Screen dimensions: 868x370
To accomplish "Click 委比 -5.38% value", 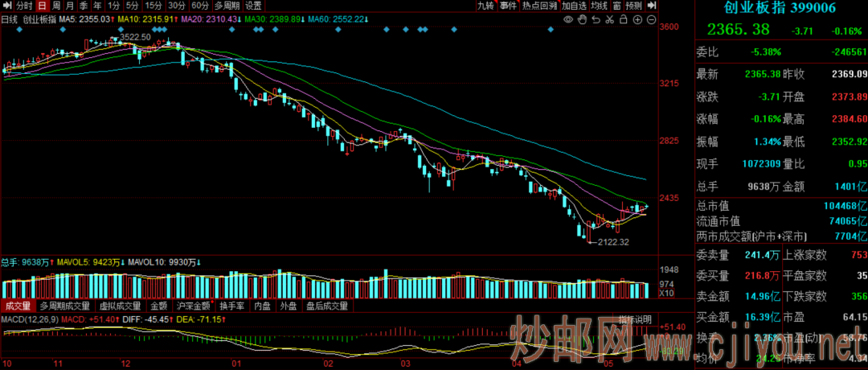I will click(766, 52).
